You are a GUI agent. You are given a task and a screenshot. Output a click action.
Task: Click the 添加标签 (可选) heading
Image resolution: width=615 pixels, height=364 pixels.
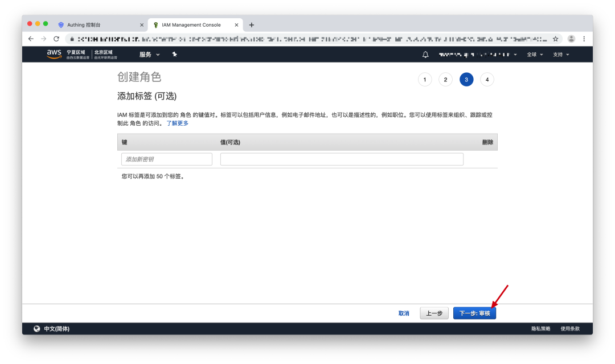click(x=147, y=96)
